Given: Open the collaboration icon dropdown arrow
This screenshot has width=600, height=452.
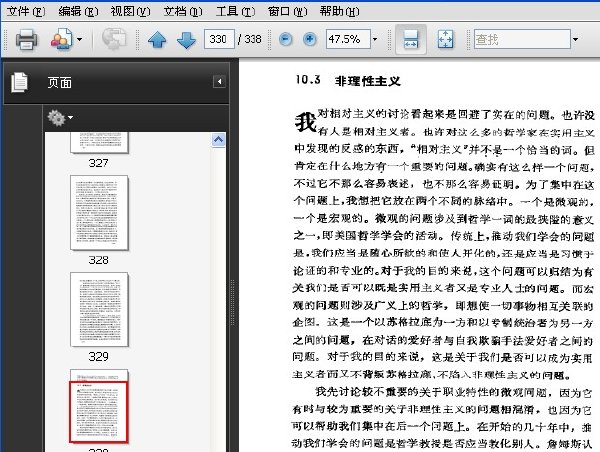Looking at the screenshot, I should [79, 39].
